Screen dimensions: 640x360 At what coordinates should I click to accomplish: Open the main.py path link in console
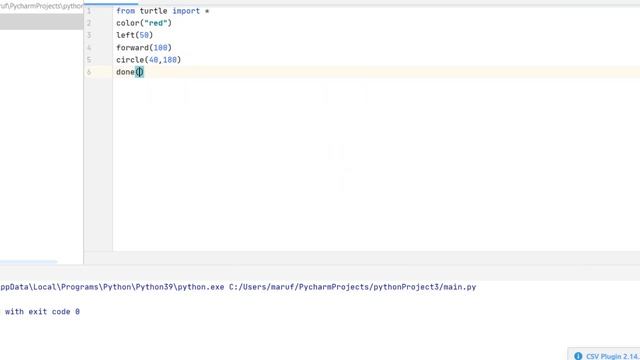click(352, 287)
